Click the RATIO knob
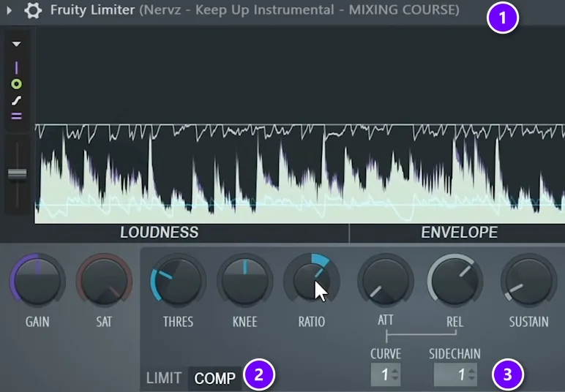The width and height of the screenshot is (565, 392). point(312,281)
